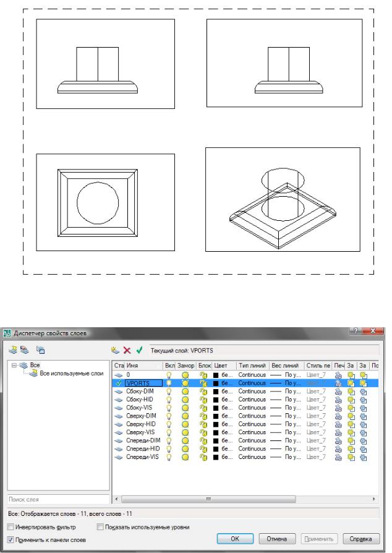This screenshot has height=553, width=392.
Task: Click the Поиск слоя search field
Action: [59, 499]
